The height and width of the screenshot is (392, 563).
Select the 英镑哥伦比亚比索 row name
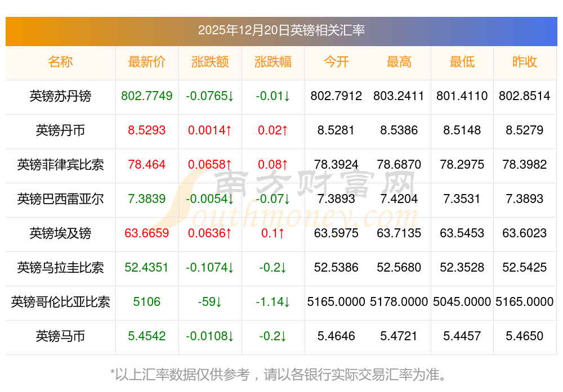click(x=60, y=301)
